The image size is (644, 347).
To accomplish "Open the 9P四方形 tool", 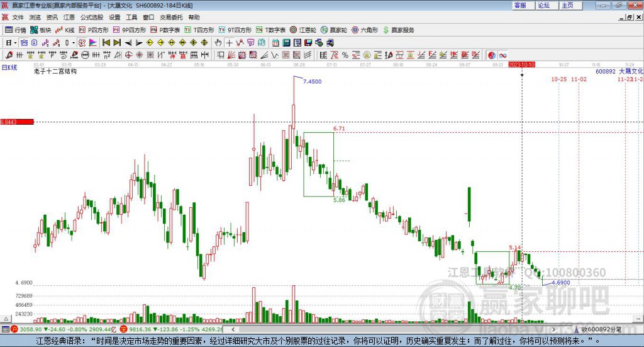I will point(129,30).
